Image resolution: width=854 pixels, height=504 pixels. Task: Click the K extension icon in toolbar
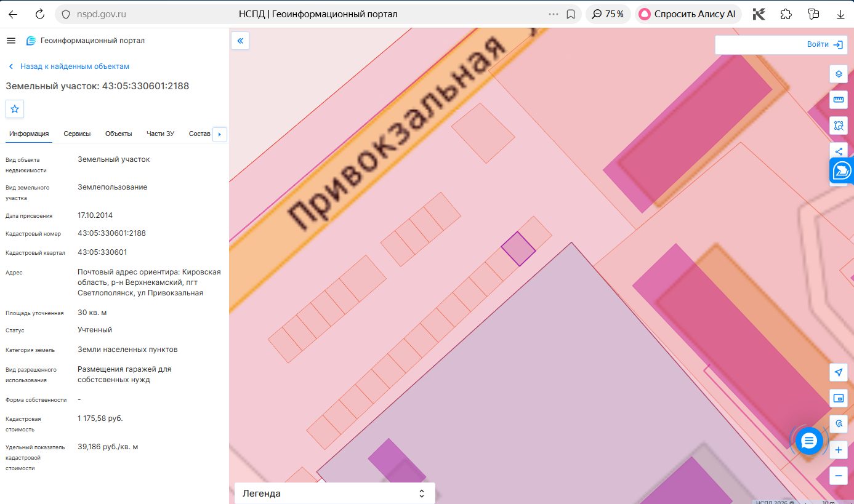click(759, 14)
